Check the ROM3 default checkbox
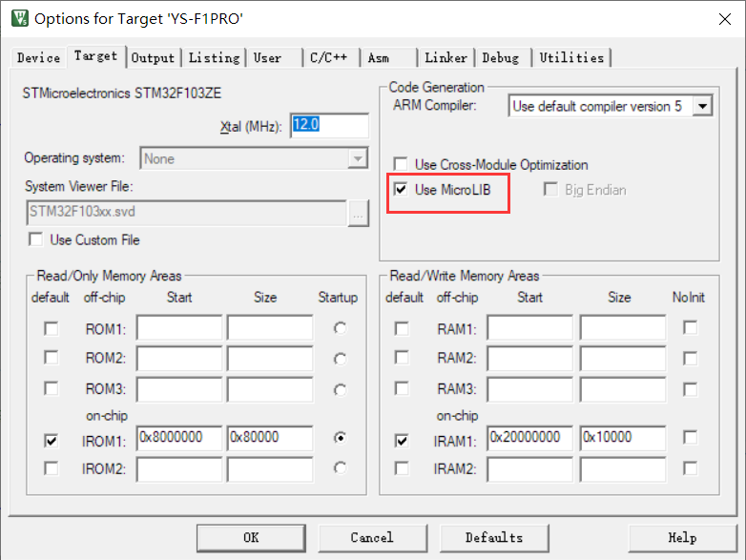Image resolution: width=746 pixels, height=560 pixels. pyautogui.click(x=51, y=388)
